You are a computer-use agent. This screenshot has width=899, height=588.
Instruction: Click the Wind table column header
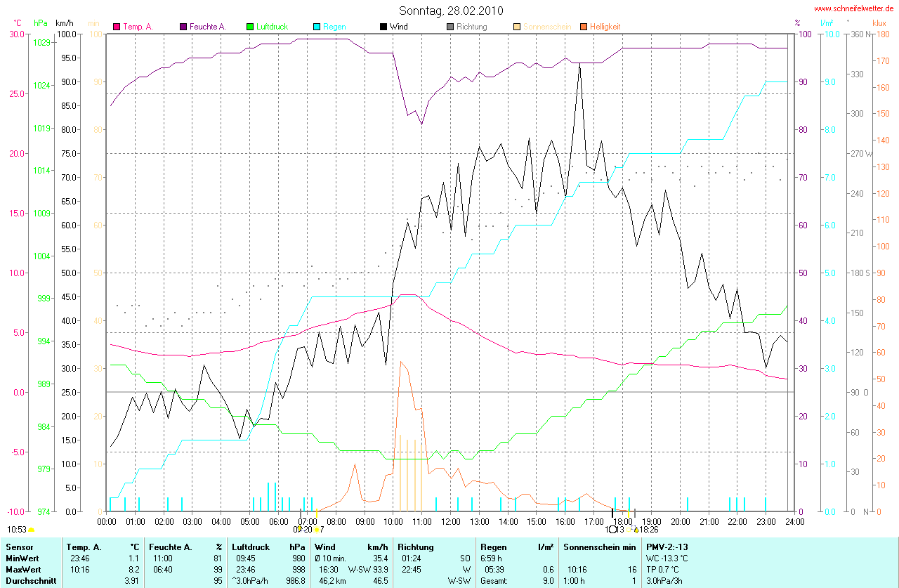pos(325,547)
